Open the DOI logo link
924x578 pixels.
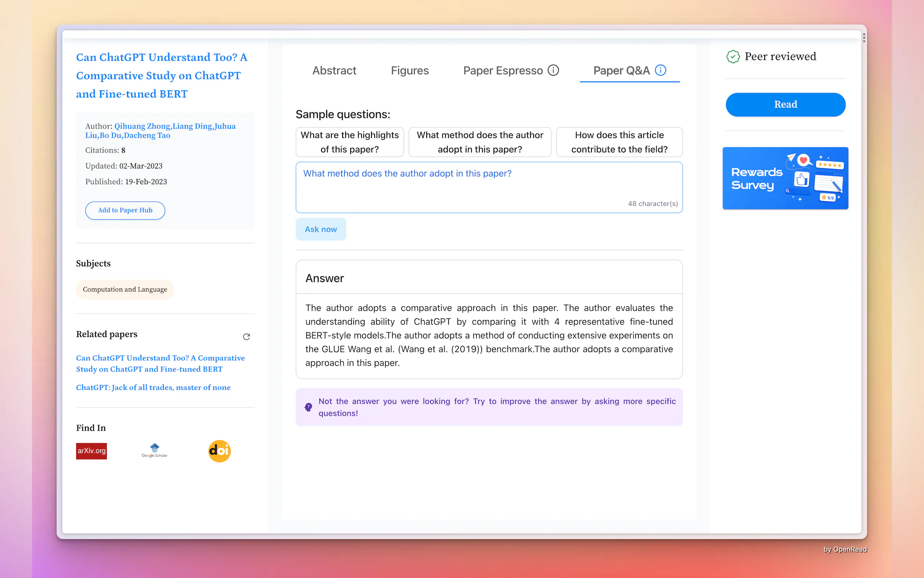pyautogui.click(x=219, y=451)
